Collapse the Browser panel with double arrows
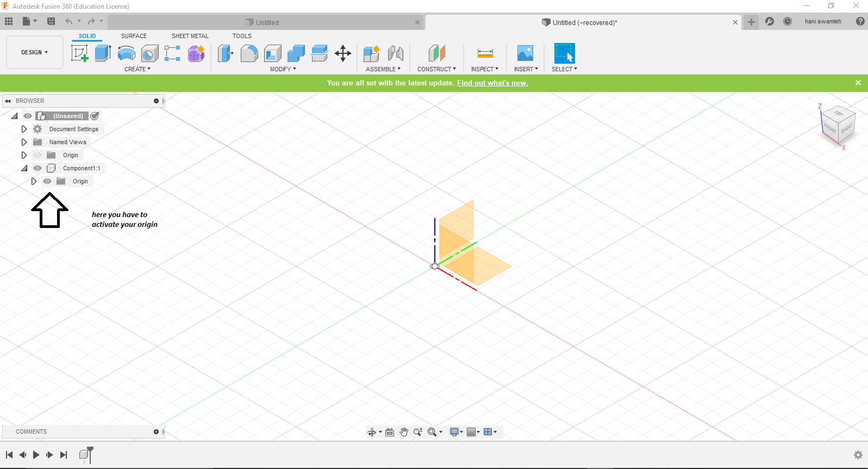The image size is (868, 469). point(8,101)
